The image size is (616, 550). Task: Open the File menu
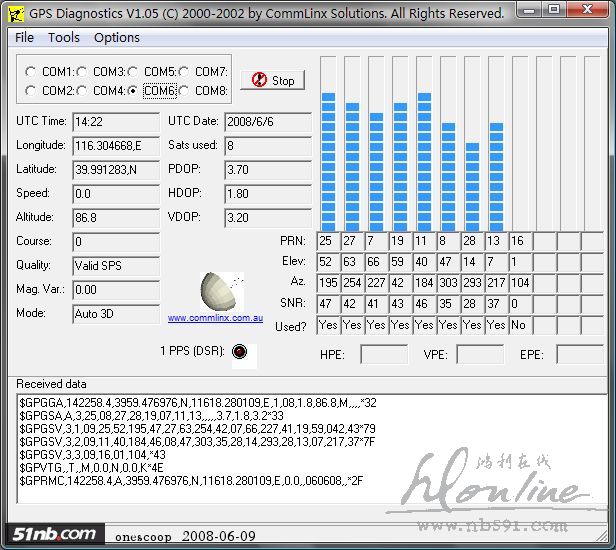(25, 37)
